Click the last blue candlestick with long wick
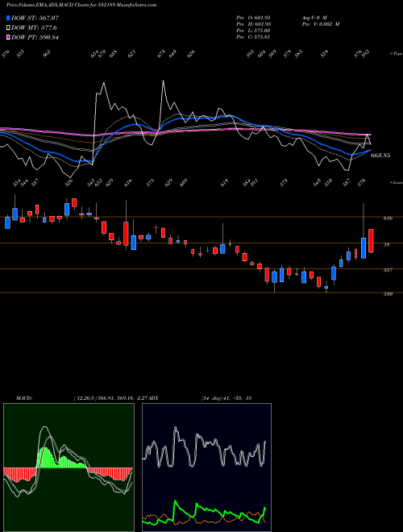This screenshot has width=403, height=532. (364, 248)
